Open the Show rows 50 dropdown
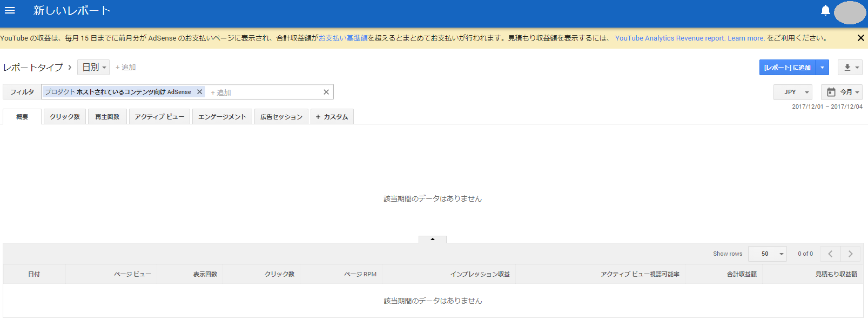Image resolution: width=868 pixels, height=319 pixels. point(768,254)
